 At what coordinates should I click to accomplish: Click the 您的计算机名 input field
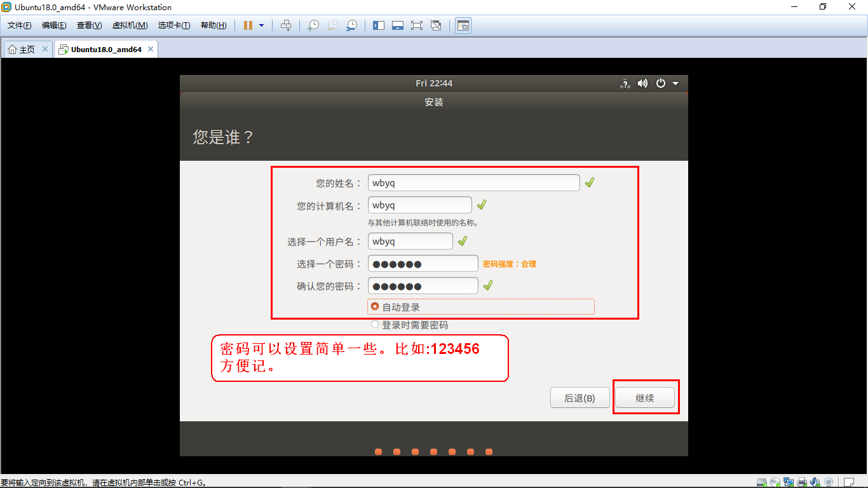point(420,205)
